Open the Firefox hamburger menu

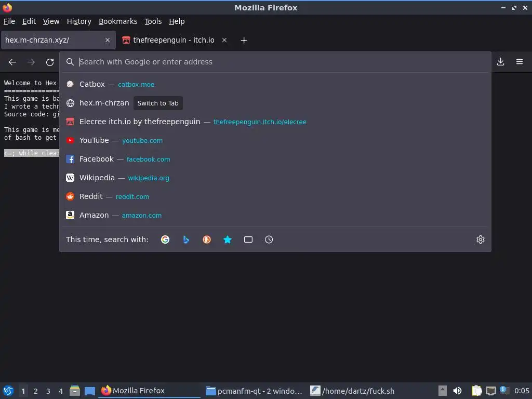pos(520,62)
